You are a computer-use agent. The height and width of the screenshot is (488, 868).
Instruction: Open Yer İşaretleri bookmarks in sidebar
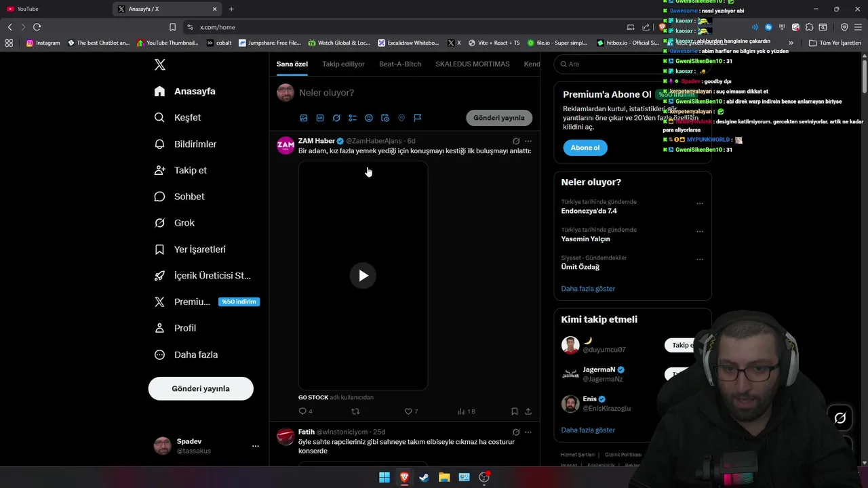tap(191, 249)
